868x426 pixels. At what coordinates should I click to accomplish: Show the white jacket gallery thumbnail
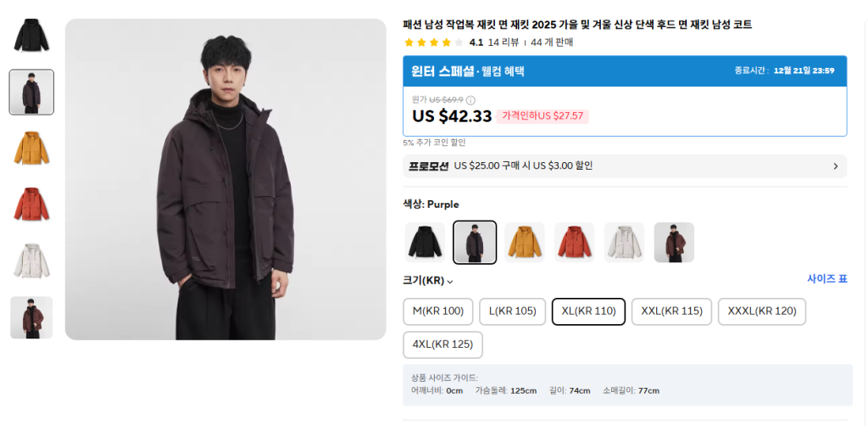tap(31, 261)
